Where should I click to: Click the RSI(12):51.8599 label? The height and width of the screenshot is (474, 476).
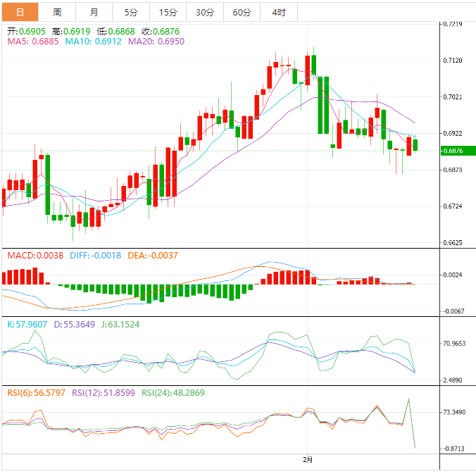[x=104, y=393]
